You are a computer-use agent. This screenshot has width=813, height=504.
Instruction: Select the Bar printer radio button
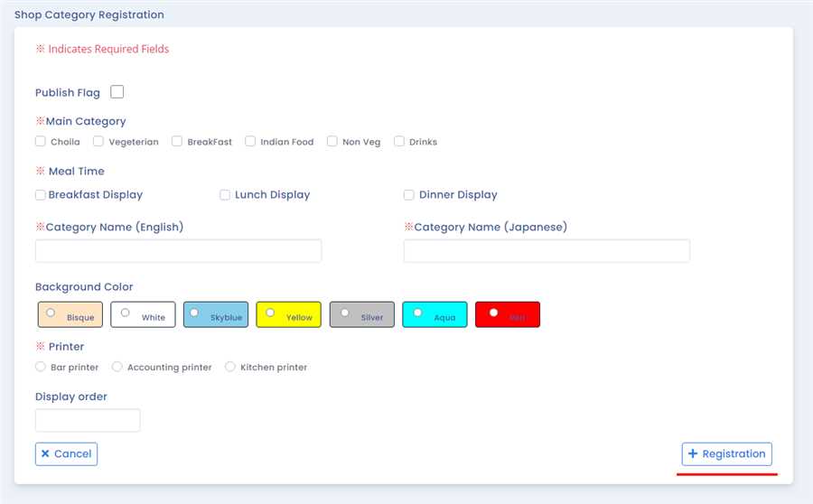[41, 367]
